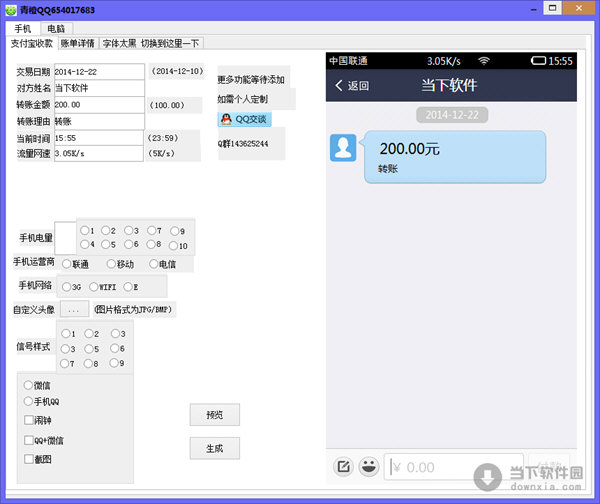Click the 如需个人定制 text
Viewport: 600px width, 504px height.
[243, 99]
